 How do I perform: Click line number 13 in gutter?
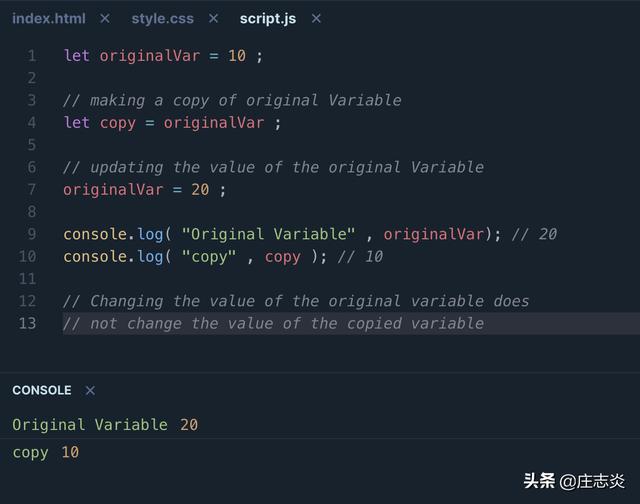click(x=28, y=323)
